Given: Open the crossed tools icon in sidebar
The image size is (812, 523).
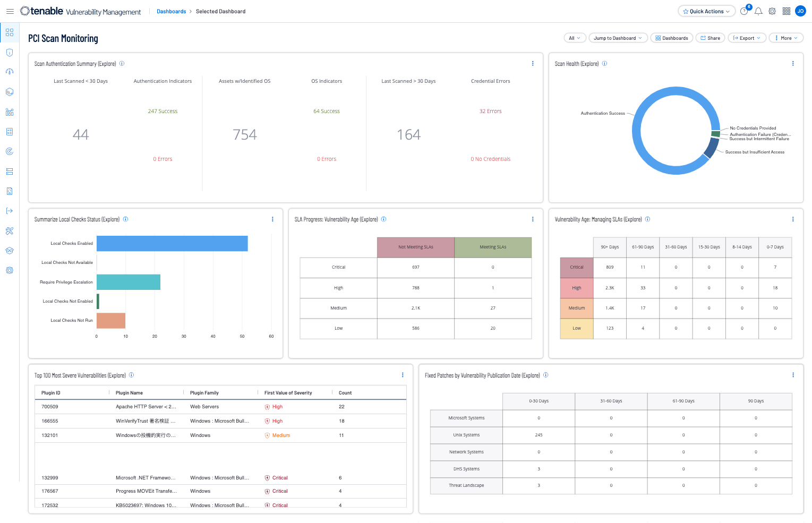Looking at the screenshot, I should point(10,231).
